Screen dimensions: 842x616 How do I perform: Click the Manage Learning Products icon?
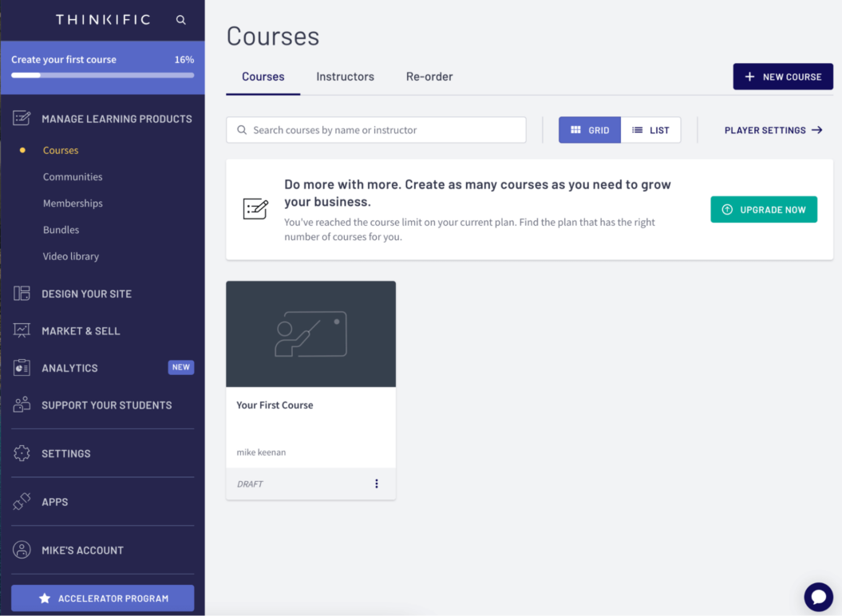pyautogui.click(x=22, y=118)
